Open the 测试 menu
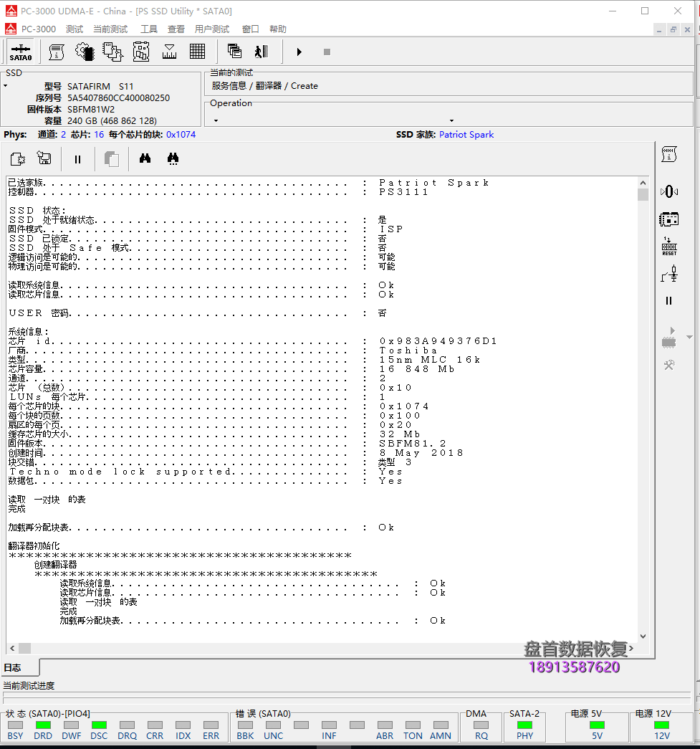 pyautogui.click(x=75, y=29)
